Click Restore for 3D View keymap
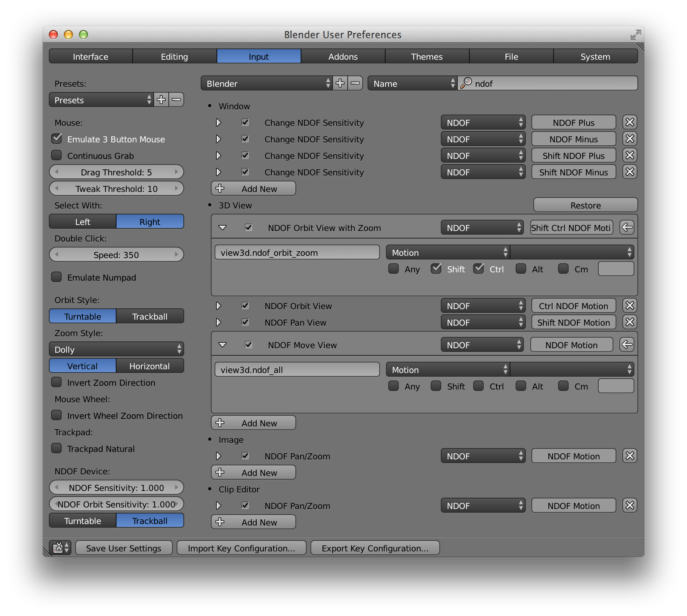687x616 pixels. (x=586, y=205)
